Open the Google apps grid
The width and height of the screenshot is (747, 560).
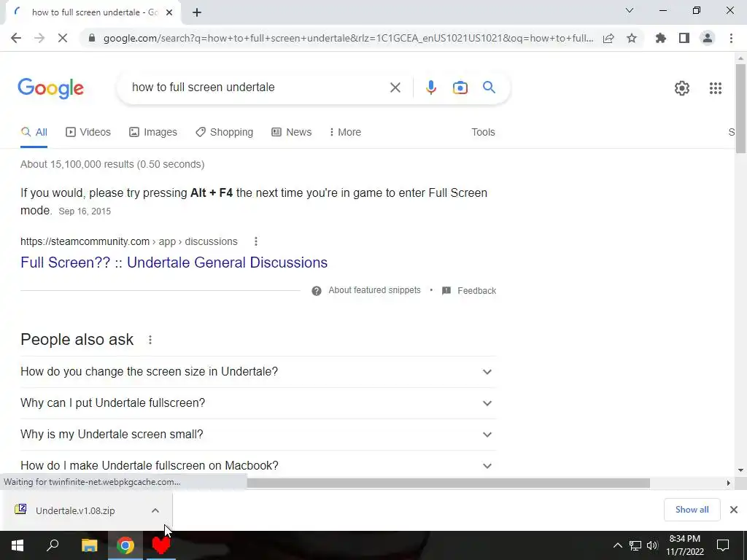[715, 88]
